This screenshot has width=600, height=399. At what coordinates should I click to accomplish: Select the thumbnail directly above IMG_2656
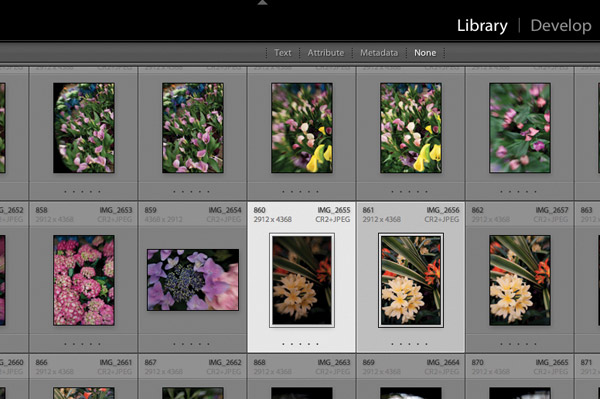tap(411, 128)
